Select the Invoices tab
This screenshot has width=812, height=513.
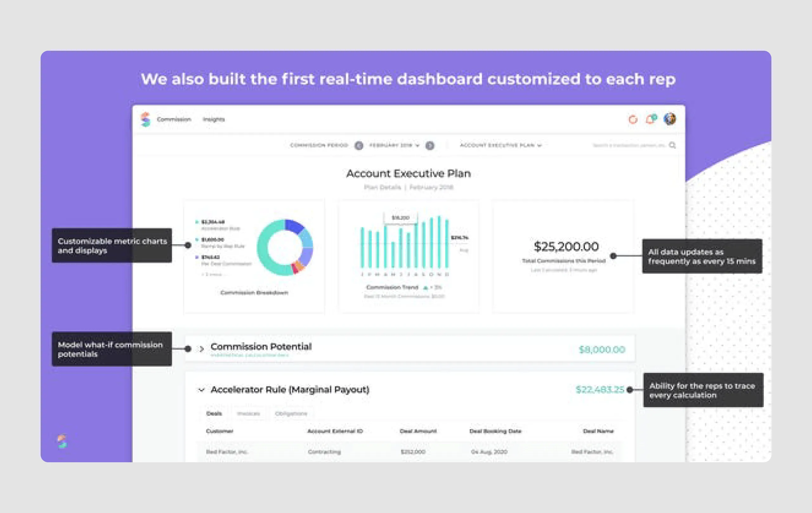point(249,413)
